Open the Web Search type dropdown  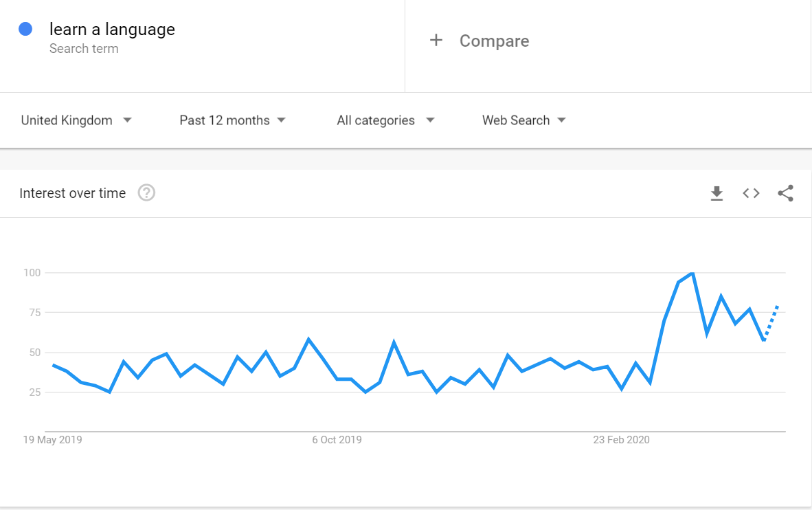point(524,120)
